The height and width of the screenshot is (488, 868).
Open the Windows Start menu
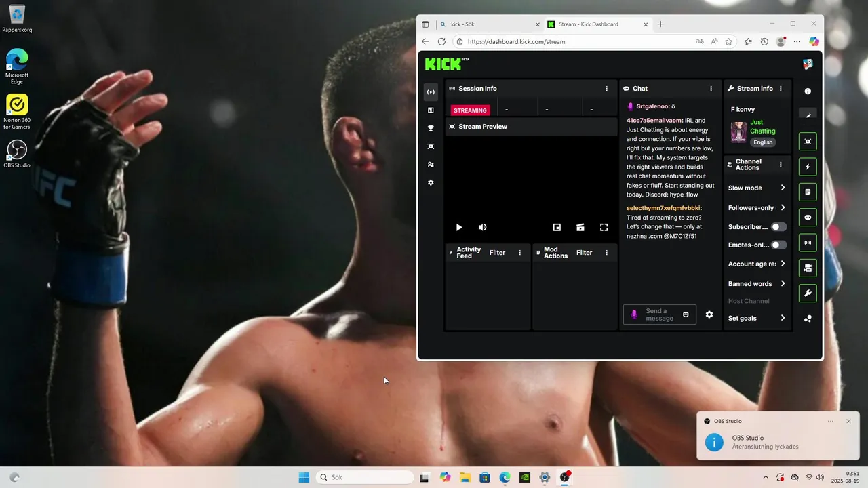(304, 477)
